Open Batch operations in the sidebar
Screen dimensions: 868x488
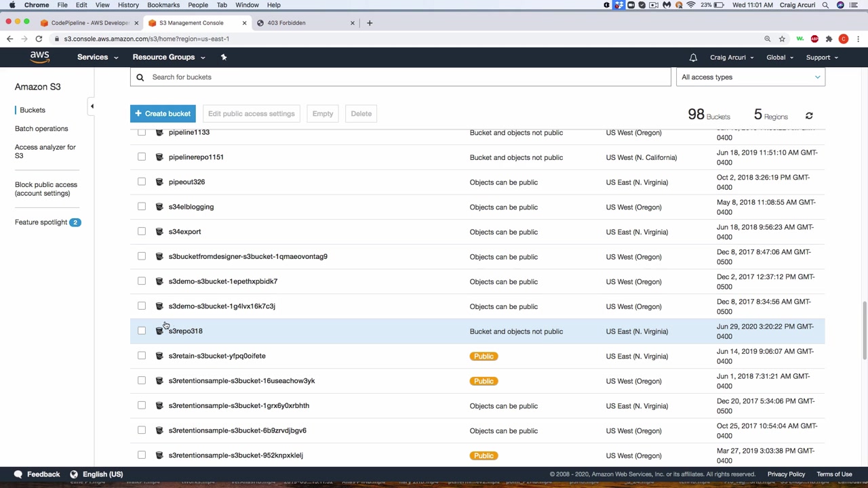point(41,129)
